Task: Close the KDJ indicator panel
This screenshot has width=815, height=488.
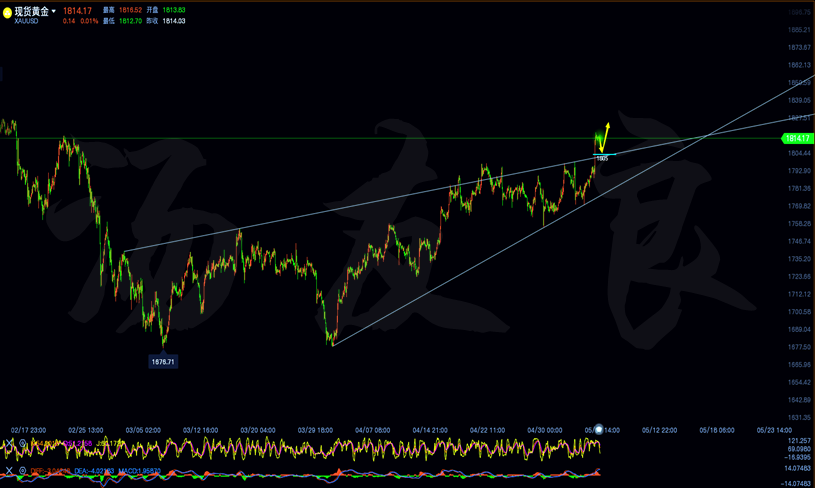Action: pos(10,443)
